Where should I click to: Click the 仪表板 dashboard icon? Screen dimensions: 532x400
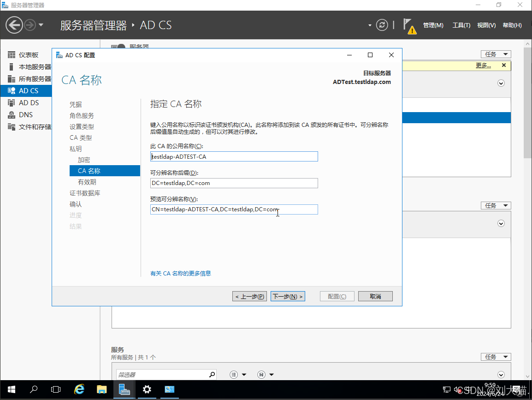(x=12, y=54)
